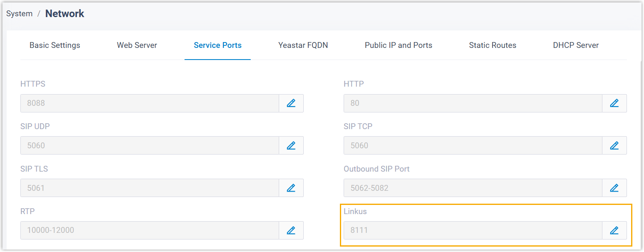Edit the Outbound SIP Port range

tap(614, 188)
